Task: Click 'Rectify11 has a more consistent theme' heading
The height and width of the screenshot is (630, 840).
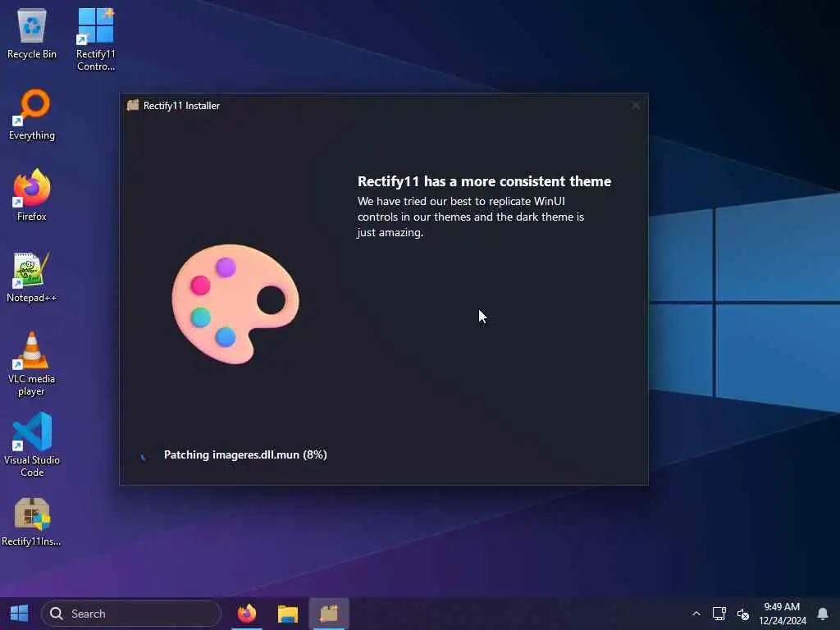Action: (484, 181)
